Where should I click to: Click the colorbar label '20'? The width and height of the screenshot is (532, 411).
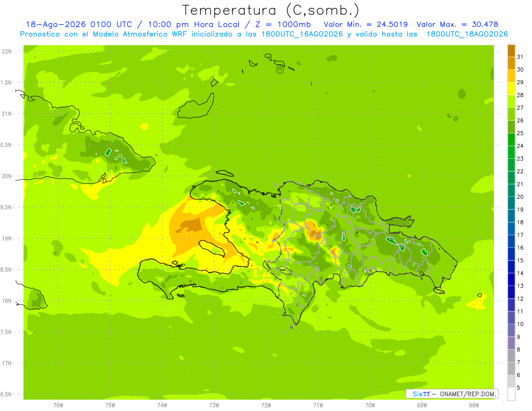[x=520, y=197]
